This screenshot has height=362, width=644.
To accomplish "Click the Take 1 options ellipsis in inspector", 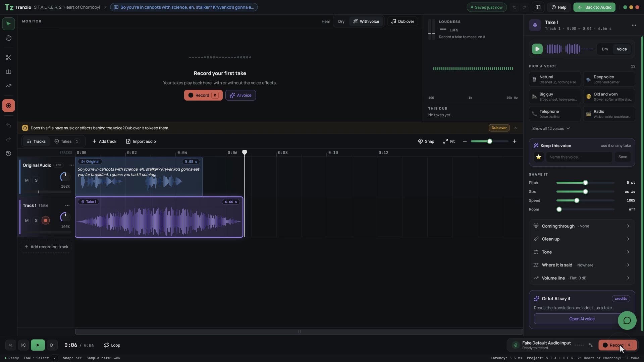I will [x=634, y=25].
